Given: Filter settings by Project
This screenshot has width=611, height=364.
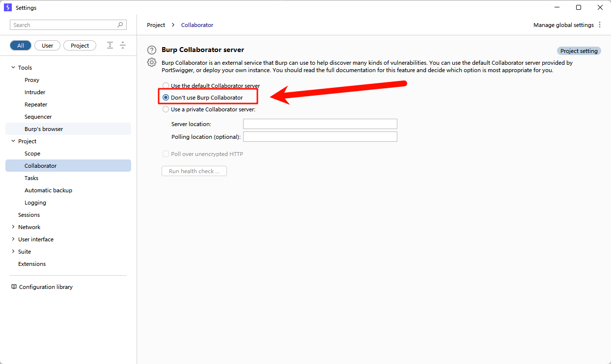Looking at the screenshot, I should point(80,46).
